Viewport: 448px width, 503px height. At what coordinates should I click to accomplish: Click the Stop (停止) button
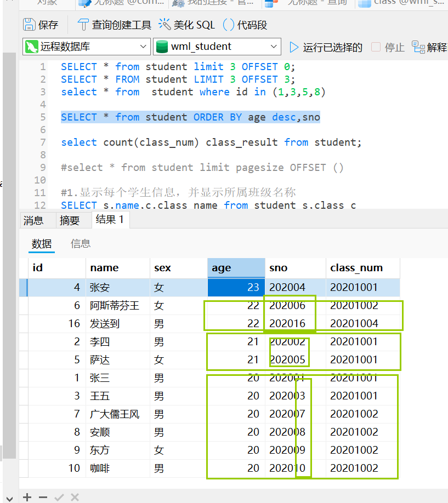[388, 47]
